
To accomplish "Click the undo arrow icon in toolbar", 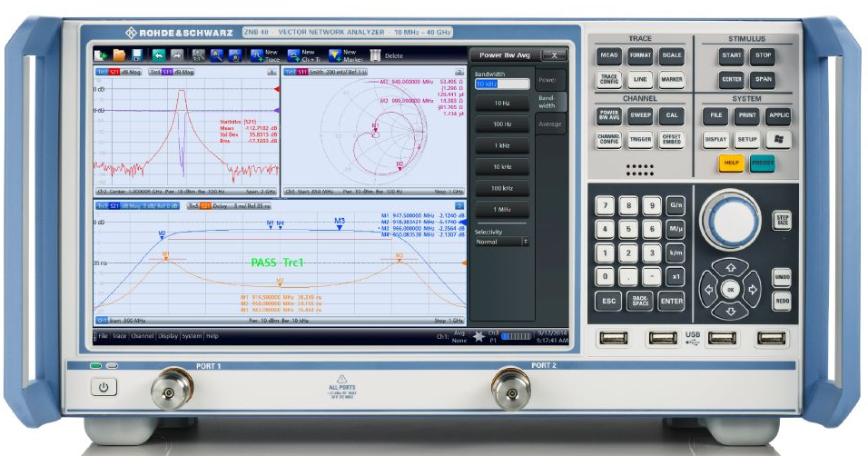I will click(159, 55).
